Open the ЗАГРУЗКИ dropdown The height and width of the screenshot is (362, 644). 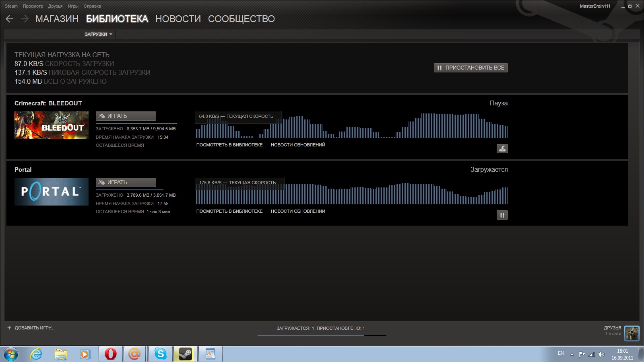pyautogui.click(x=99, y=34)
